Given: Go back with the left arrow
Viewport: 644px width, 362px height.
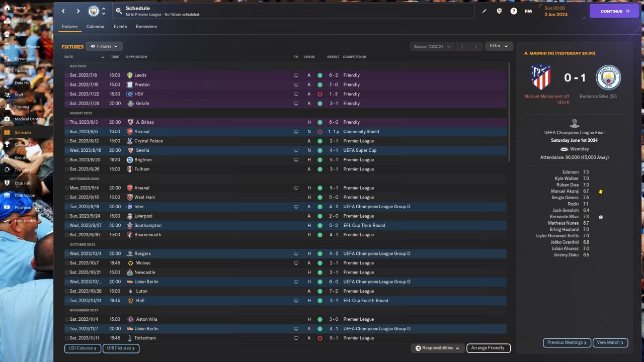Looking at the screenshot, I should tap(63, 11).
